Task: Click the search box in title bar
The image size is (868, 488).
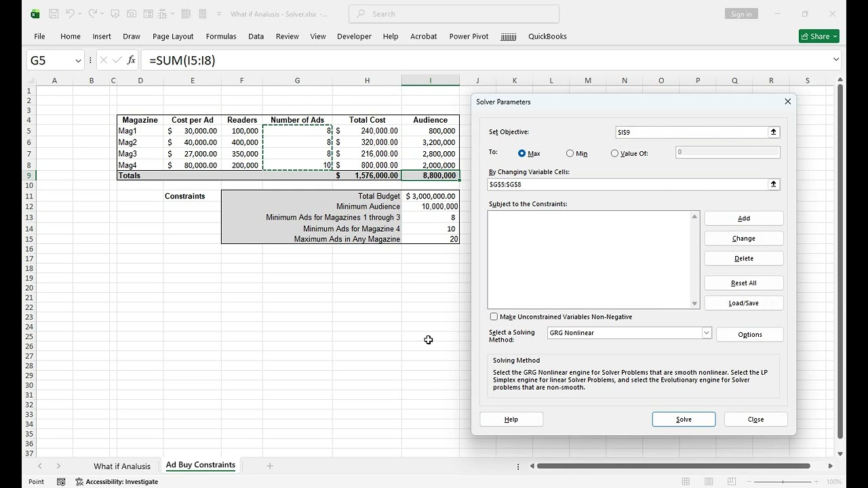Action: (x=454, y=14)
